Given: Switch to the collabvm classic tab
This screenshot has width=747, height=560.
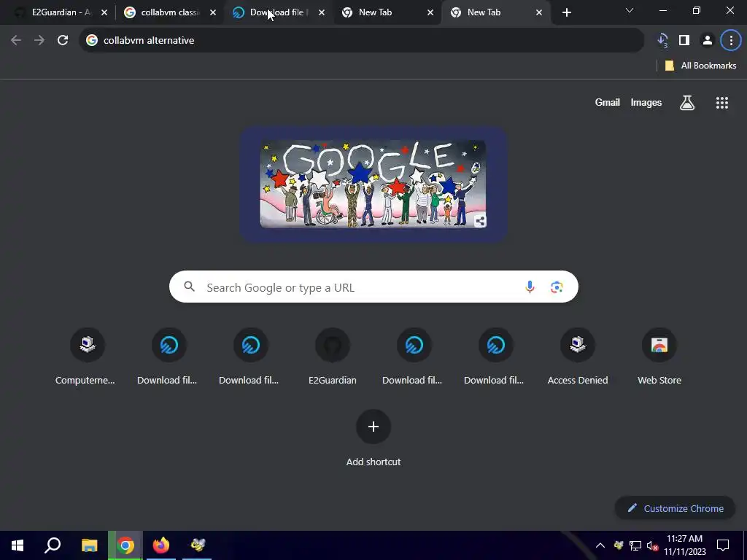Looking at the screenshot, I should (x=169, y=12).
